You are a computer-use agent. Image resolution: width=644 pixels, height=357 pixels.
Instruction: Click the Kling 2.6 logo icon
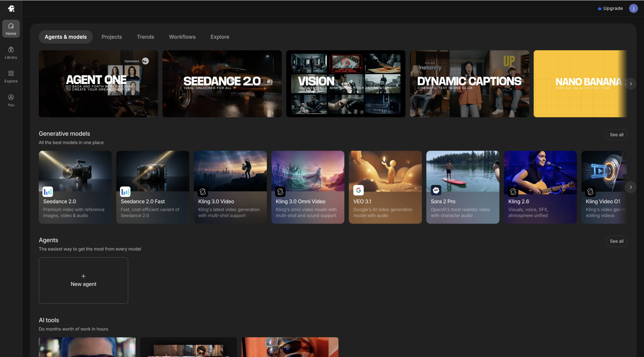tap(513, 192)
